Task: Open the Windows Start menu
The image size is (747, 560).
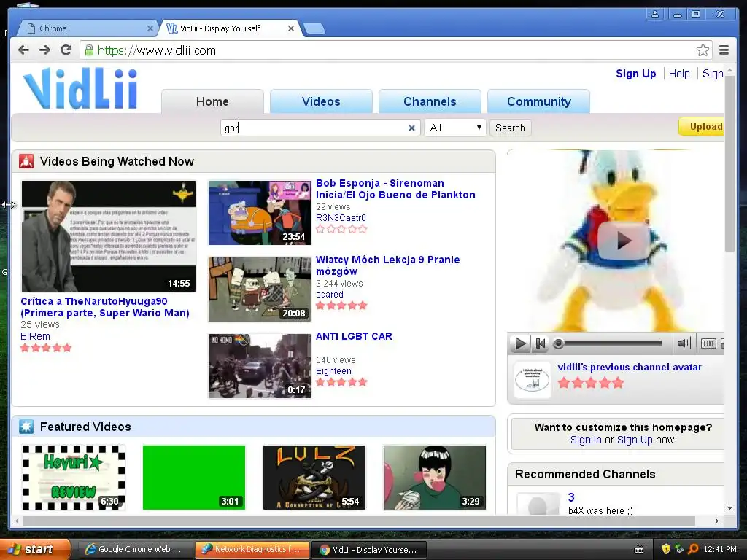Action: point(35,549)
